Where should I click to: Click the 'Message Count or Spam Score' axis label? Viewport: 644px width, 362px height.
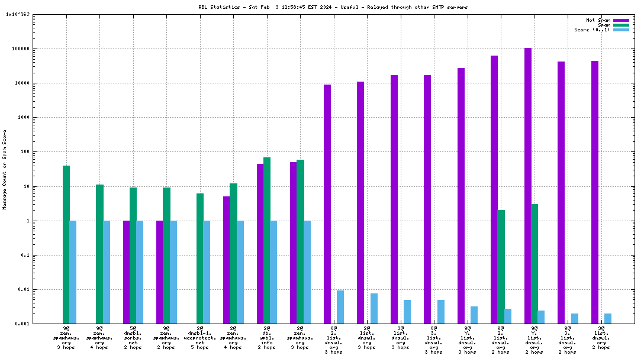click(5, 170)
